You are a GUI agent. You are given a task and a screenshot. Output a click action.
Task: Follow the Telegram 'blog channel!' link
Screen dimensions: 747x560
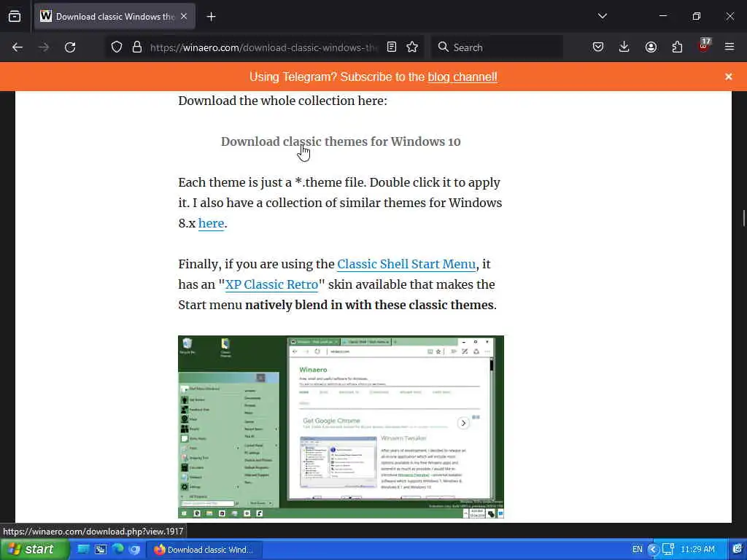tap(462, 77)
